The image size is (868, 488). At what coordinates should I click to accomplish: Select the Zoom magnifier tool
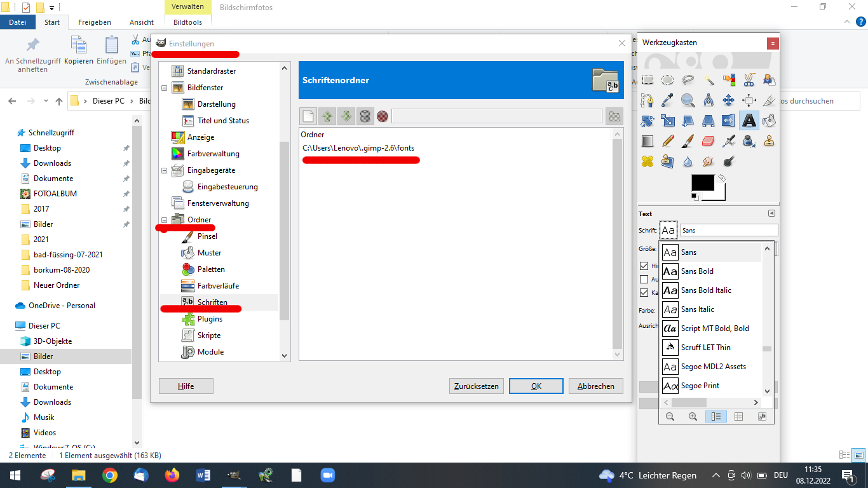tap(688, 100)
